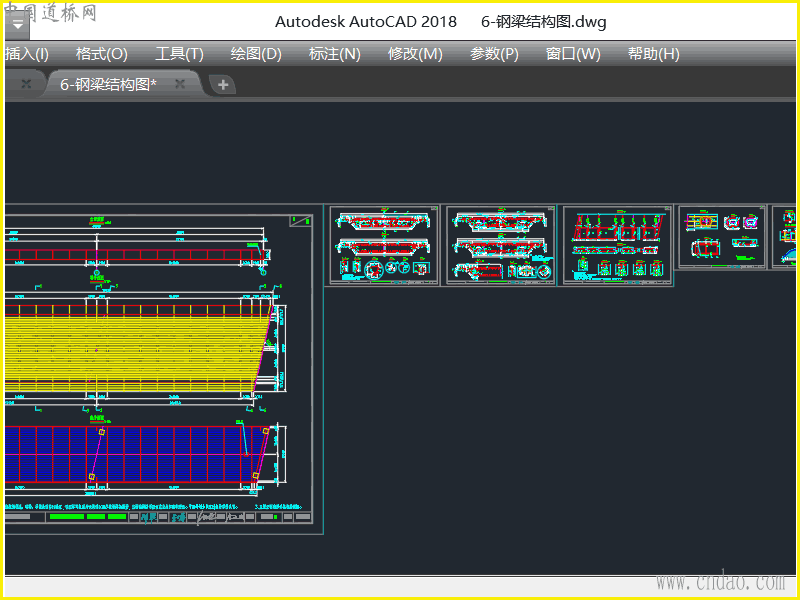Open the 绘图(D) draw menu
Screen dimensions: 800x600
pos(256,54)
